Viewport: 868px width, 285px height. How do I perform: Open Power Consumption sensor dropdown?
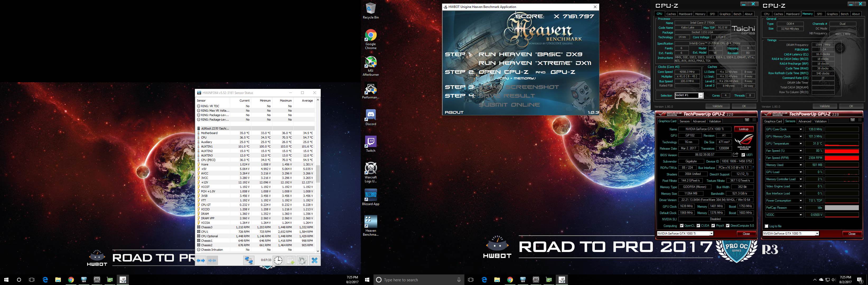tap(801, 201)
